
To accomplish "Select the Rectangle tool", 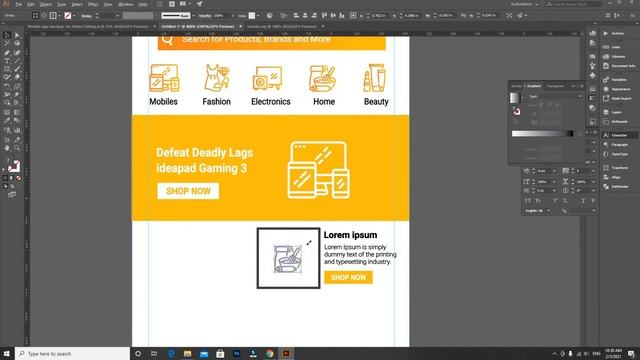I will (7, 69).
